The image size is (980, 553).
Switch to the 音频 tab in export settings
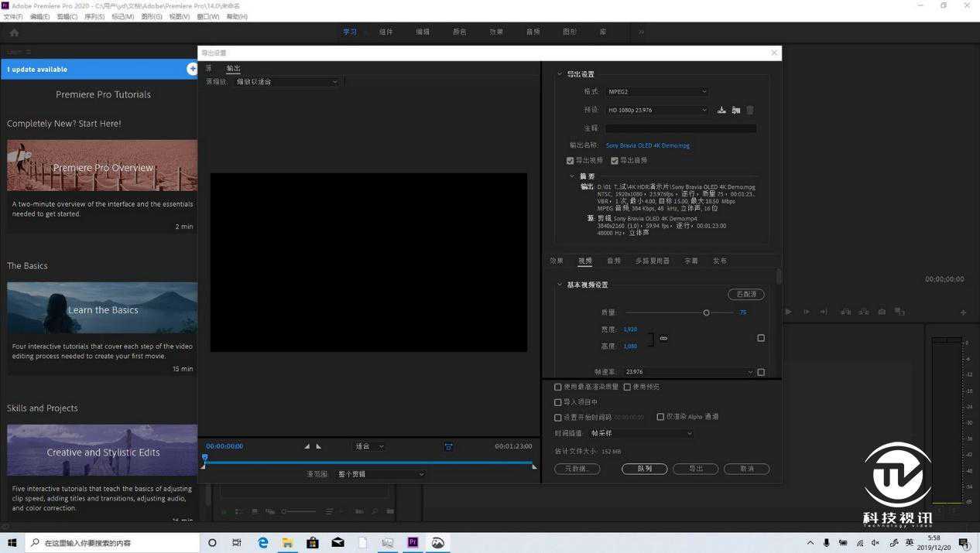pyautogui.click(x=614, y=261)
